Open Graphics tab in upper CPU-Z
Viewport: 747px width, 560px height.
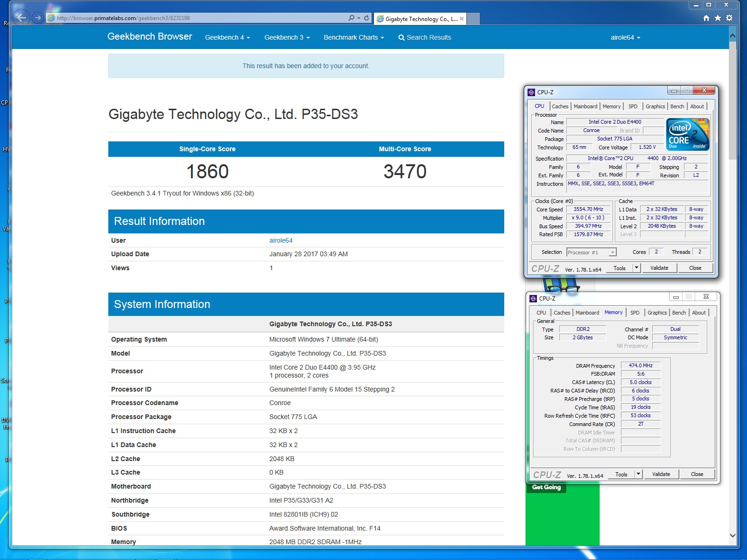tap(655, 106)
